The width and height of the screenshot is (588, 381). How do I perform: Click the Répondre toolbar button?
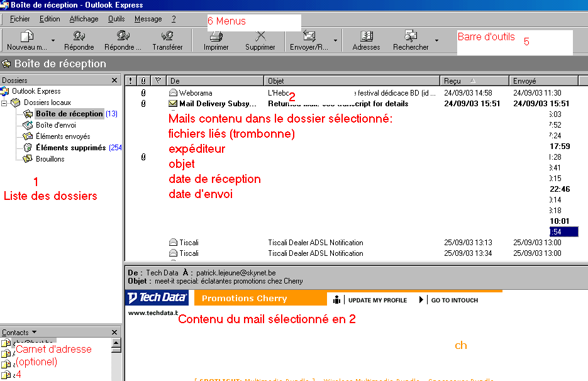click(x=79, y=40)
